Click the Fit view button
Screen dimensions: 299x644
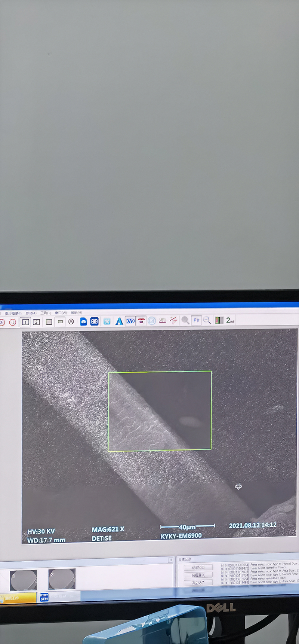click(x=196, y=320)
